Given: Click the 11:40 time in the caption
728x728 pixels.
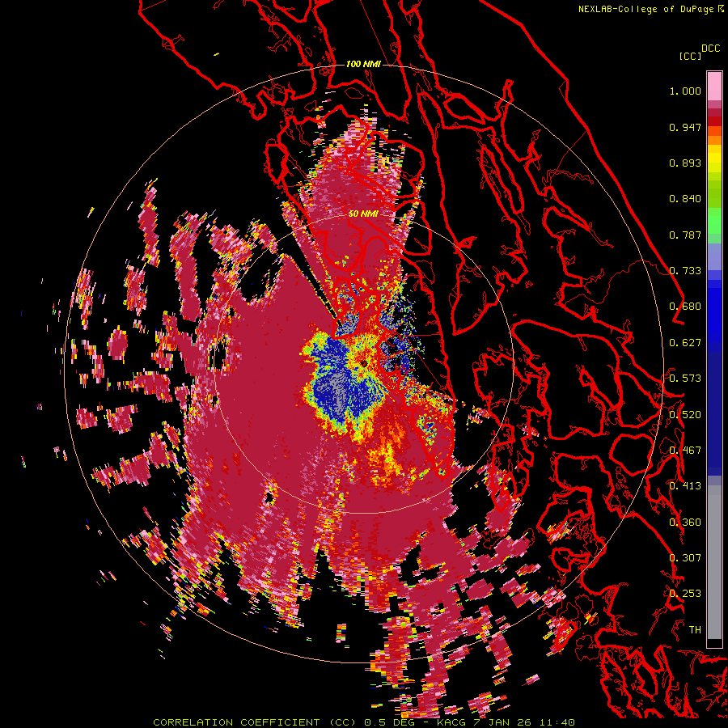Looking at the screenshot, I should 559,722.
